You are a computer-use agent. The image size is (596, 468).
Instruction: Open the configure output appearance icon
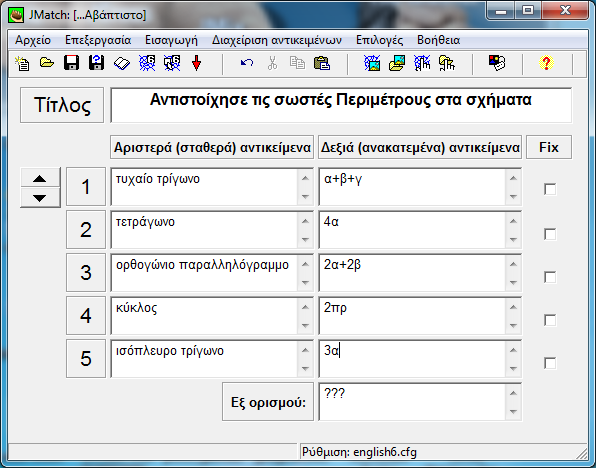tap(497, 63)
